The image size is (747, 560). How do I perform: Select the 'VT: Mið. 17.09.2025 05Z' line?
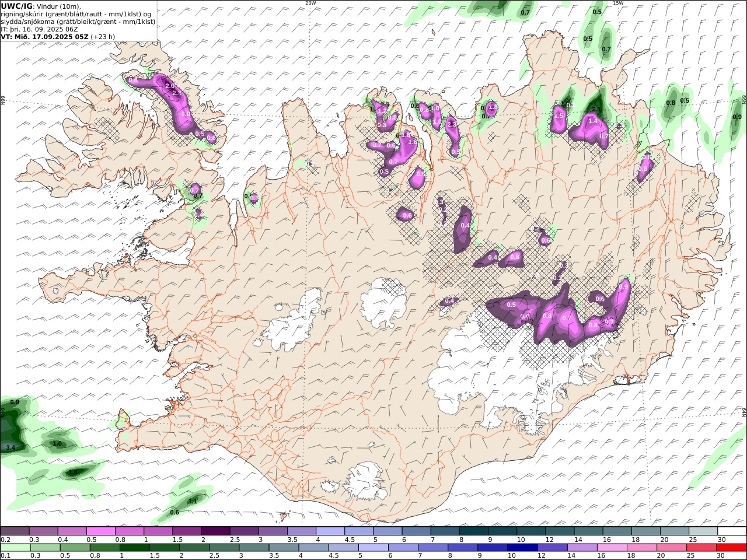(x=46, y=36)
